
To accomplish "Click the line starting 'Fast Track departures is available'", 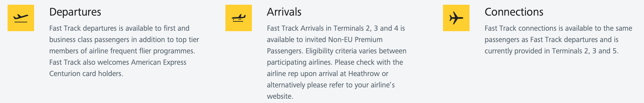I will pos(119,28).
